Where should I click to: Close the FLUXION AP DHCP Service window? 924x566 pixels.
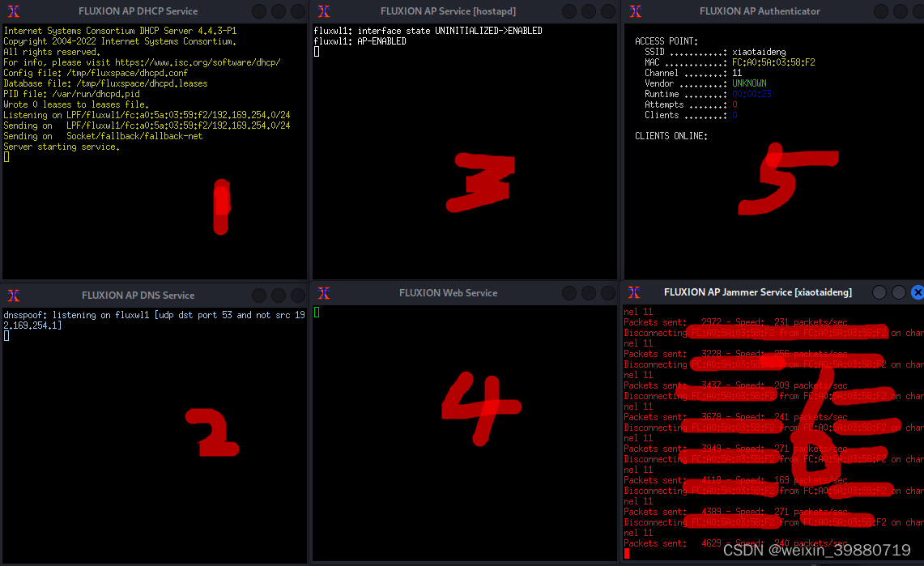click(298, 11)
